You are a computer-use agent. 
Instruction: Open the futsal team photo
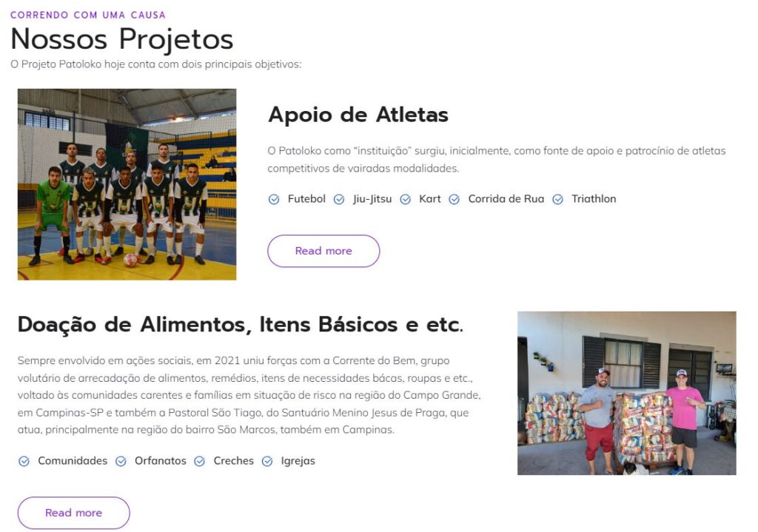(x=127, y=184)
